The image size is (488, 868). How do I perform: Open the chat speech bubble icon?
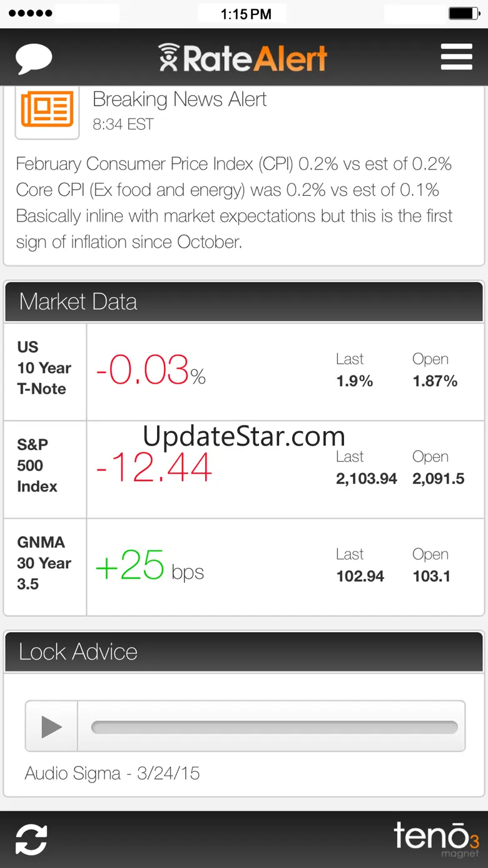tap(34, 58)
